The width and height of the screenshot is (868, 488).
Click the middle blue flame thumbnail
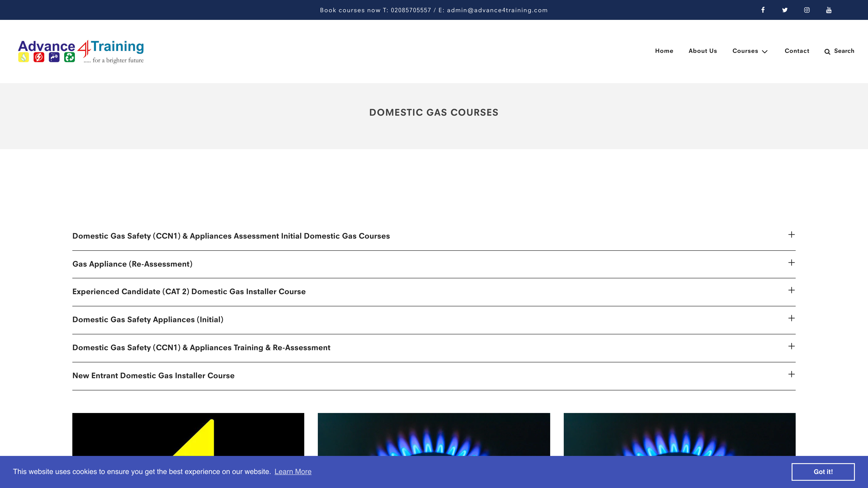(x=434, y=434)
